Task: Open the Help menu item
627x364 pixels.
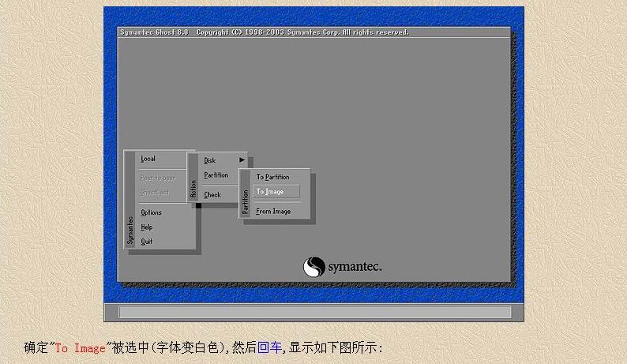Action: click(147, 227)
